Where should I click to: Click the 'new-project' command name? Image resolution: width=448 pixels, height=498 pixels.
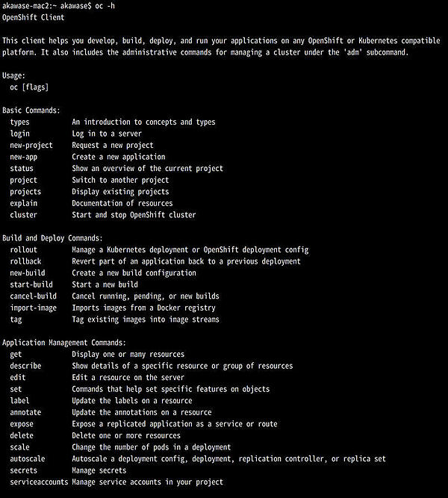click(x=31, y=146)
